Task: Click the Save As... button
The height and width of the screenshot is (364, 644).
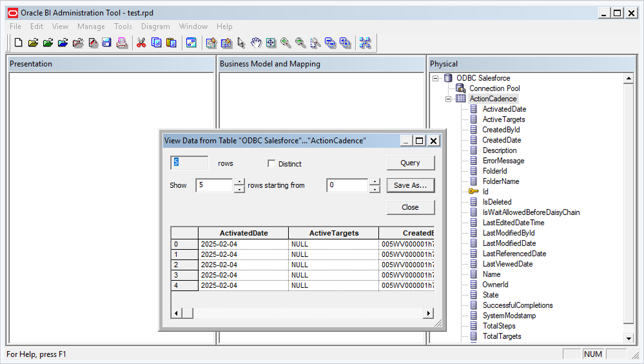Action: (411, 185)
